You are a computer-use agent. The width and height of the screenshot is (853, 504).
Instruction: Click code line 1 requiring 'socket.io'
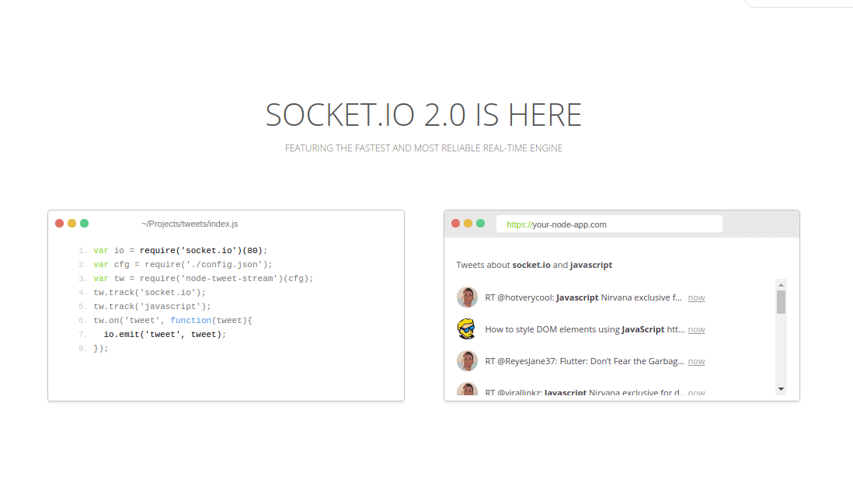(180, 251)
